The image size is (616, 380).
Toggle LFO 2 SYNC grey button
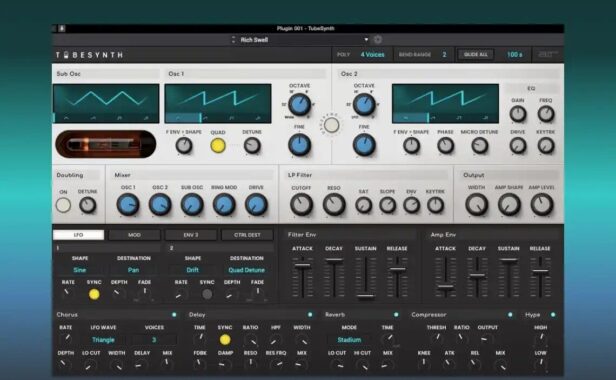point(207,294)
